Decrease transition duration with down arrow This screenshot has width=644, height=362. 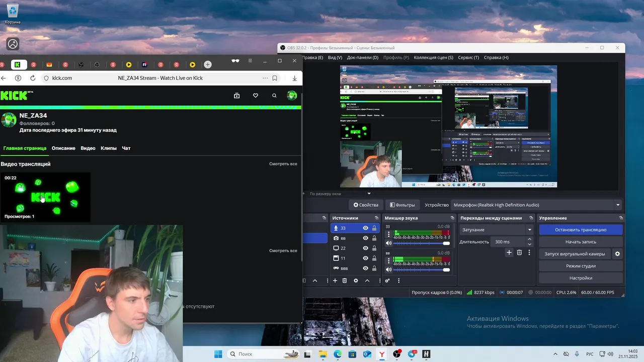click(x=529, y=244)
